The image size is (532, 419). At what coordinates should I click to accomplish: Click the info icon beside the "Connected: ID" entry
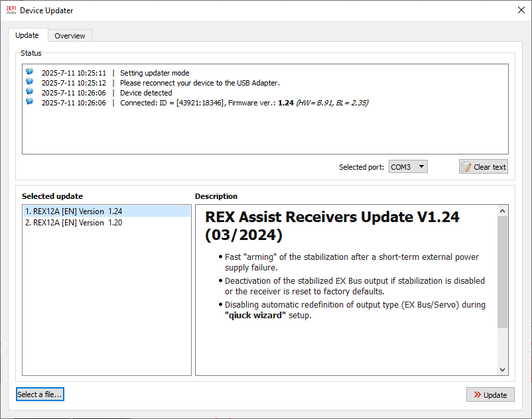pyautogui.click(x=29, y=101)
